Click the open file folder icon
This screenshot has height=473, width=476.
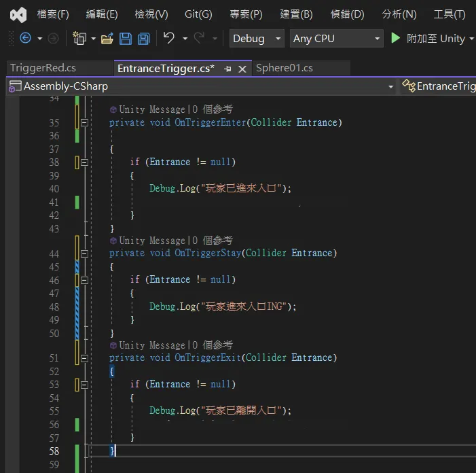point(107,39)
